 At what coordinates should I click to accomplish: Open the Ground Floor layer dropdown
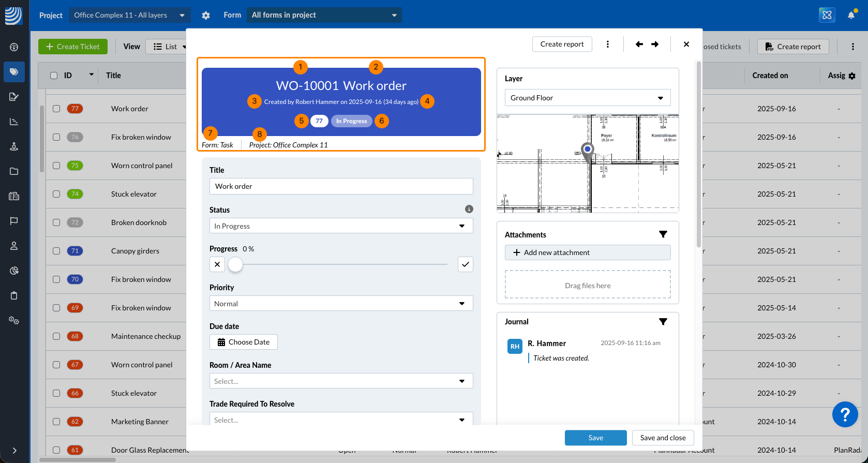(587, 98)
